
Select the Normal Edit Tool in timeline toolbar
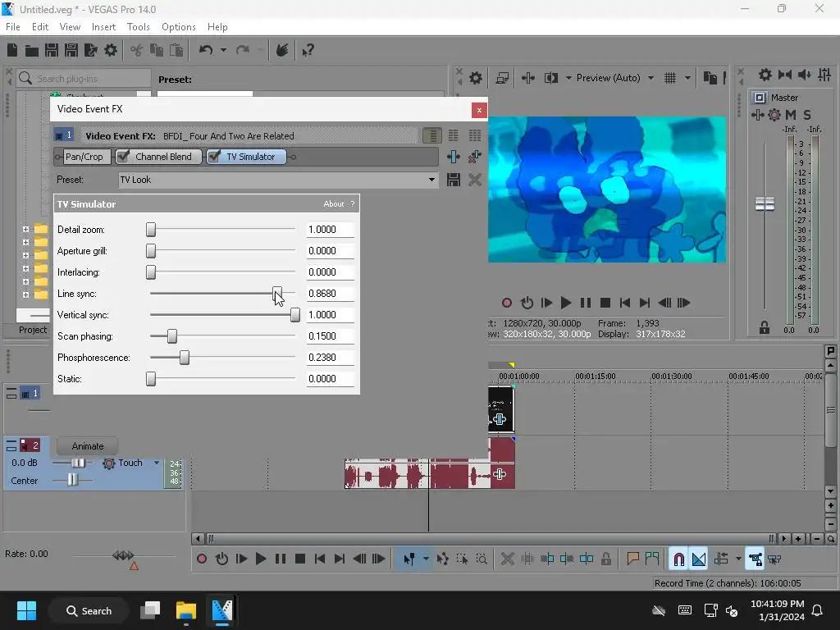point(409,559)
